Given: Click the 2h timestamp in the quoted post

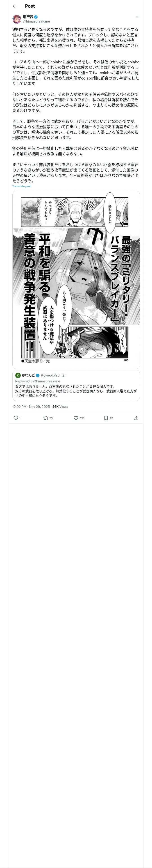Looking at the screenshot, I should pos(64,375).
